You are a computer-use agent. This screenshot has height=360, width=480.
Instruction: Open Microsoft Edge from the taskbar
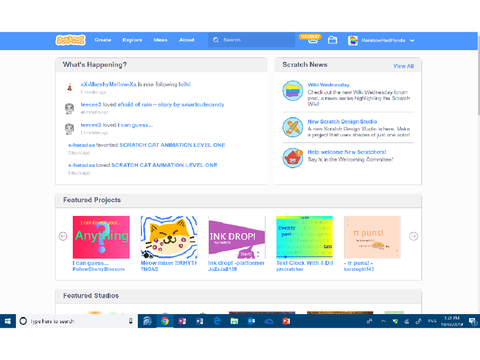point(217,321)
